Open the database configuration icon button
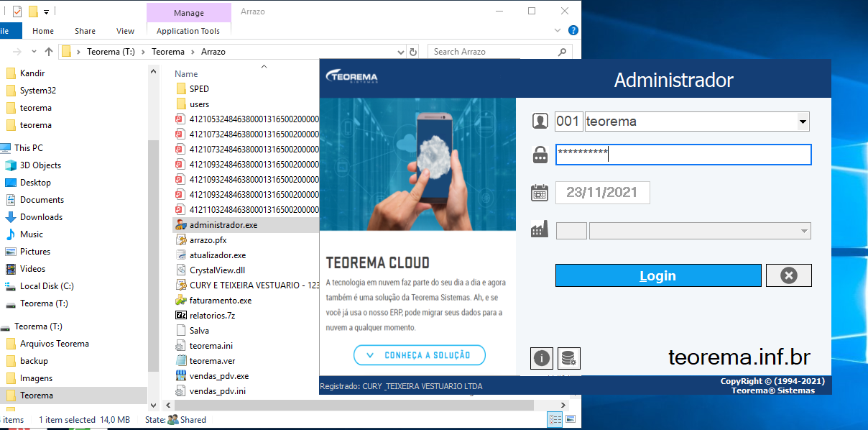Screen dimensions: 868x430 [569, 357]
